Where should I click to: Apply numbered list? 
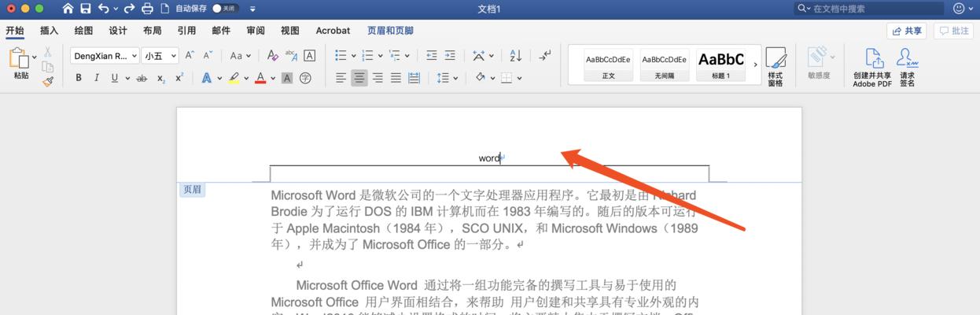pyautogui.click(x=367, y=56)
